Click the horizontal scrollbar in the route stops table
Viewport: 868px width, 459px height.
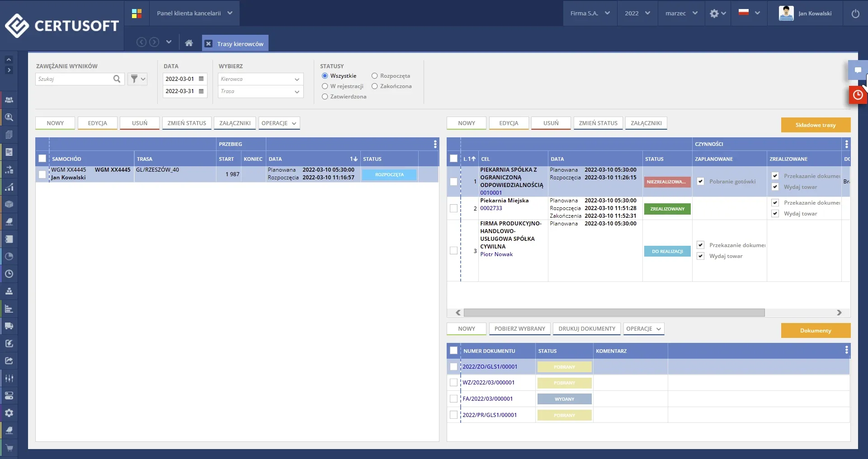tap(613, 313)
